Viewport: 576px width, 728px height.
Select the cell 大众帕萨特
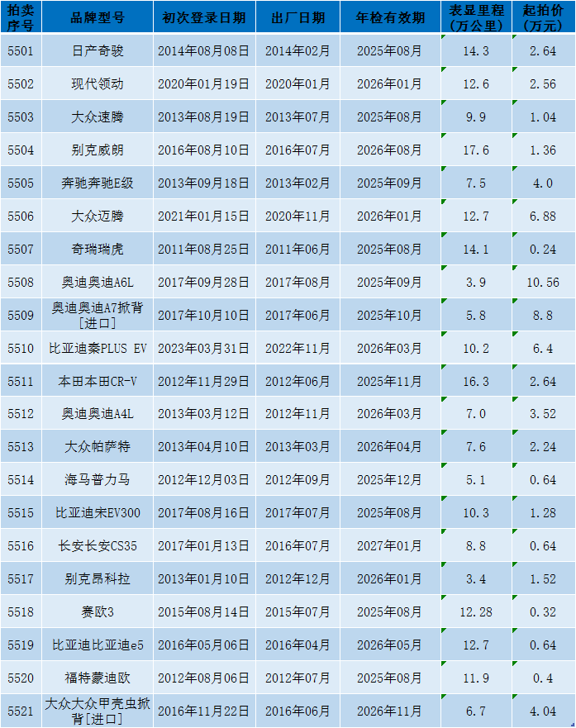[98, 446]
